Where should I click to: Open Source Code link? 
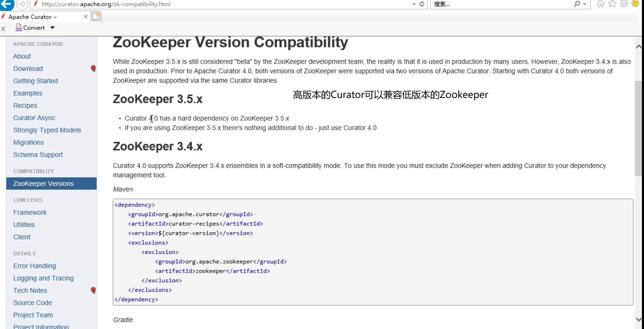click(x=33, y=302)
